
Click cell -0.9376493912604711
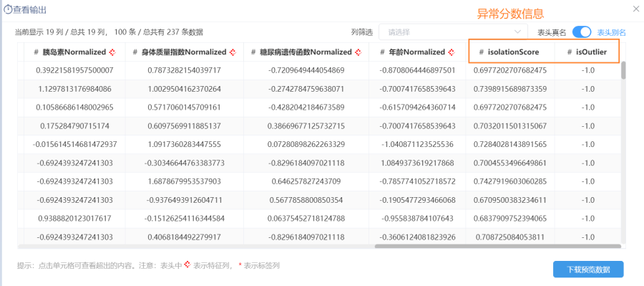point(185,200)
